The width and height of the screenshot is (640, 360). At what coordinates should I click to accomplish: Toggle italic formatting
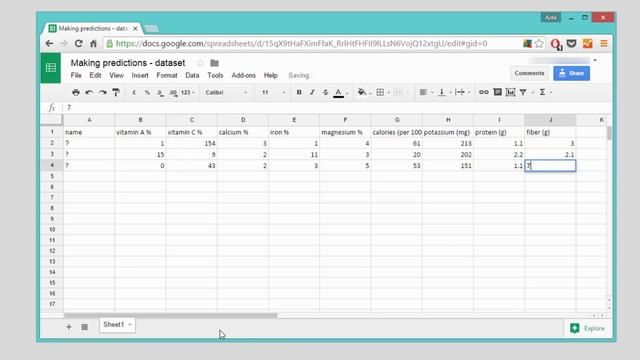tap(312, 92)
